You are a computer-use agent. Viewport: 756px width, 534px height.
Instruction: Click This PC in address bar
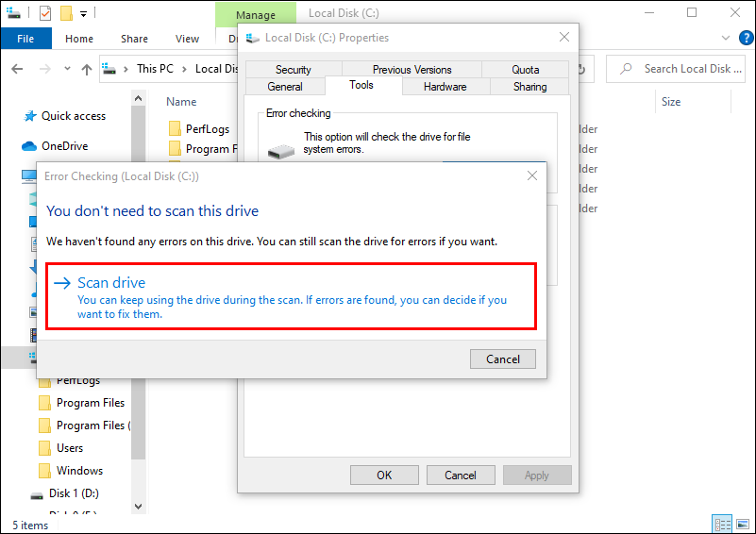tap(155, 69)
